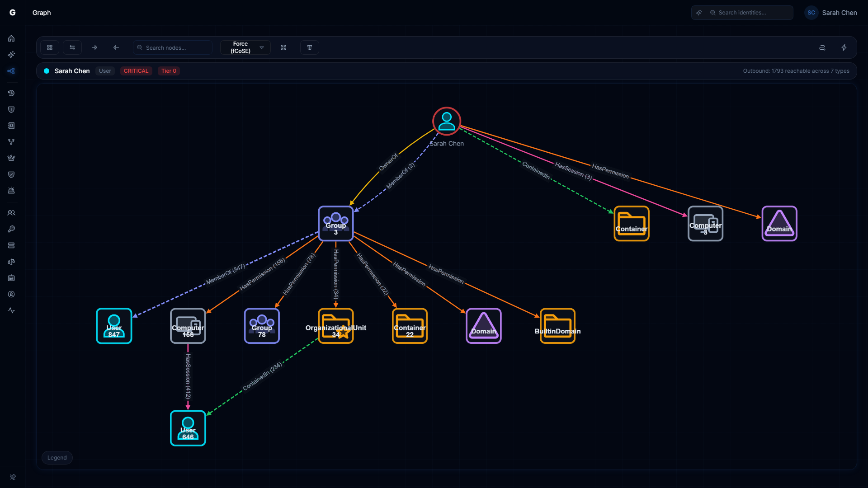Screen dimensions: 868x488
Task: Click the fit-to-screen icon in the toolbar
Action: click(x=283, y=47)
